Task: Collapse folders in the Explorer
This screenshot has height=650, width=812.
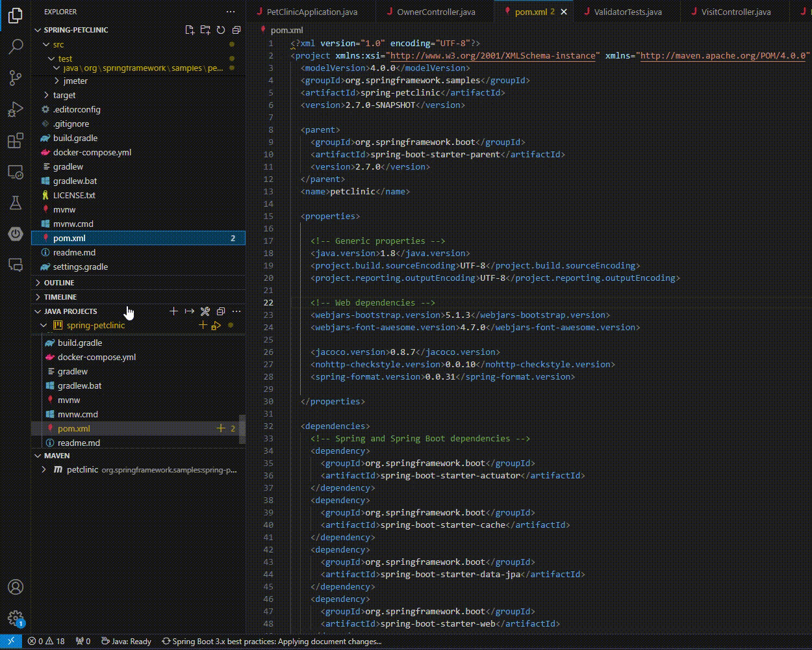Action: pyautogui.click(x=236, y=29)
